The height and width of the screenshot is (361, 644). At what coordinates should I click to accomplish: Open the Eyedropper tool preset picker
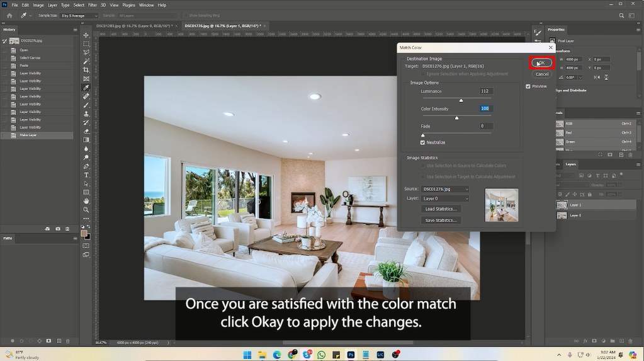click(26, 16)
